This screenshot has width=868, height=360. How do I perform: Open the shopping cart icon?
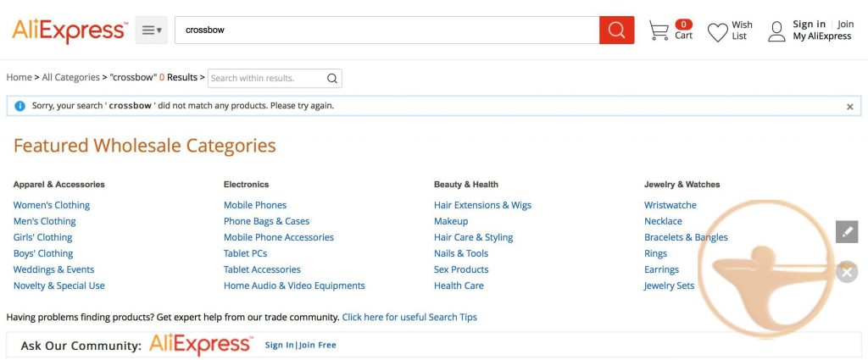pyautogui.click(x=659, y=30)
